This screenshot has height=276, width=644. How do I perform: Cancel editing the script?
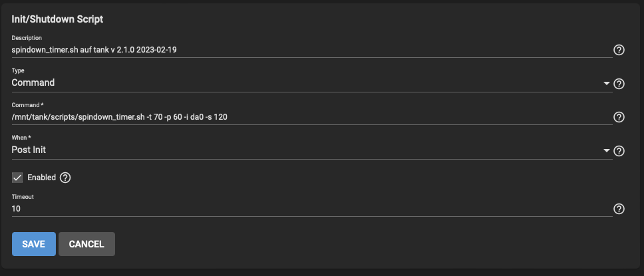click(86, 244)
